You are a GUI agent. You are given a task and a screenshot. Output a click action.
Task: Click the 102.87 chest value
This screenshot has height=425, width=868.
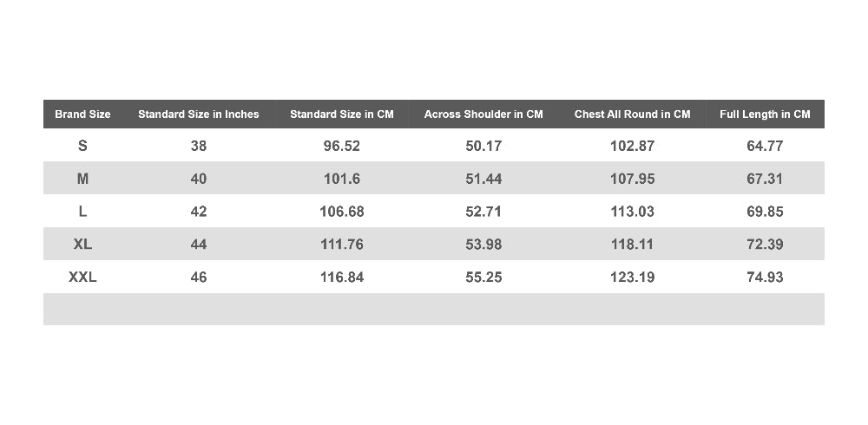pos(632,146)
